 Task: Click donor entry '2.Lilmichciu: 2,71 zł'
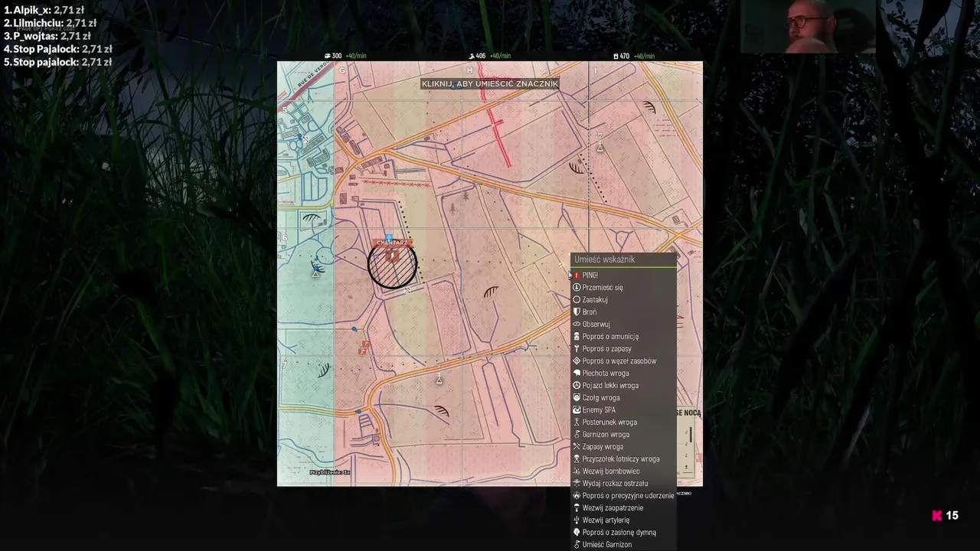[50, 23]
